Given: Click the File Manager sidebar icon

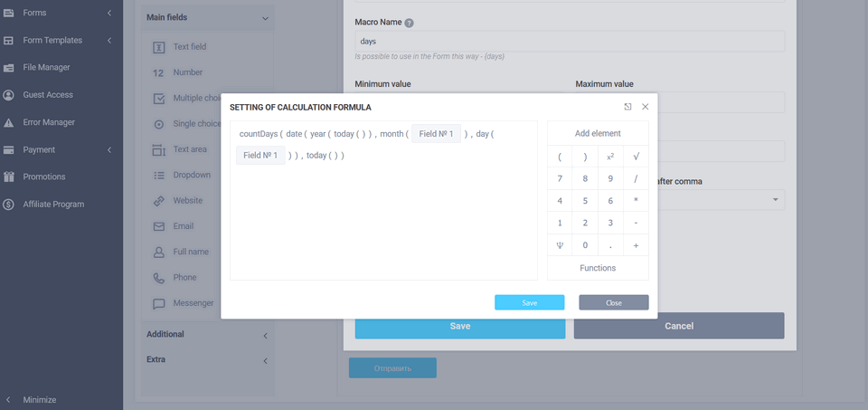Looking at the screenshot, I should click(8, 68).
